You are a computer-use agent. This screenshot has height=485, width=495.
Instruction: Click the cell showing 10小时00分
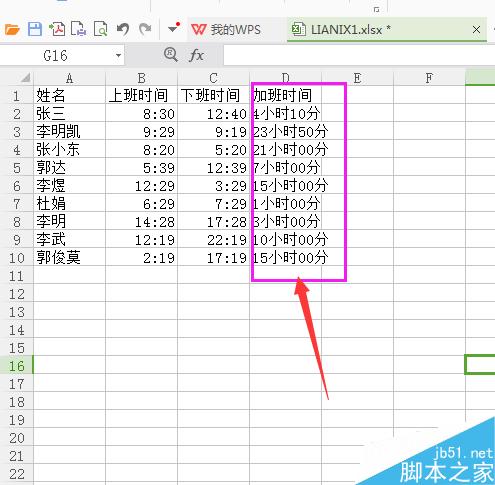286,239
